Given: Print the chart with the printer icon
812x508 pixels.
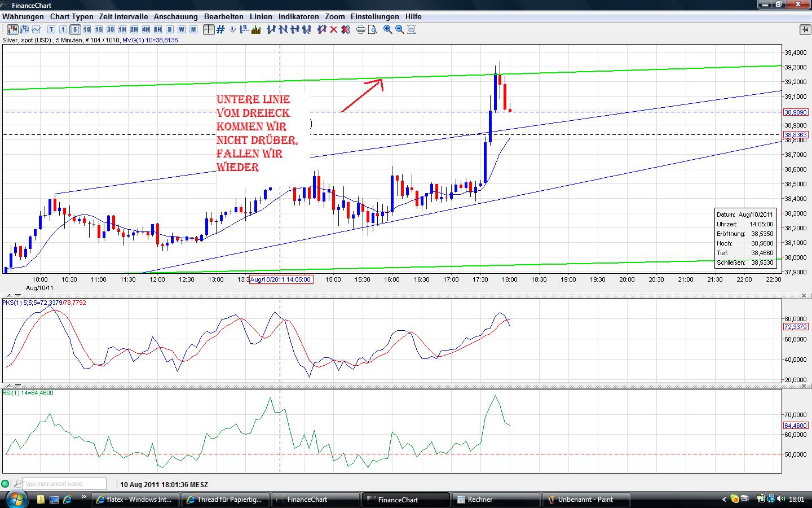Looking at the screenshot, I should pos(361,29).
